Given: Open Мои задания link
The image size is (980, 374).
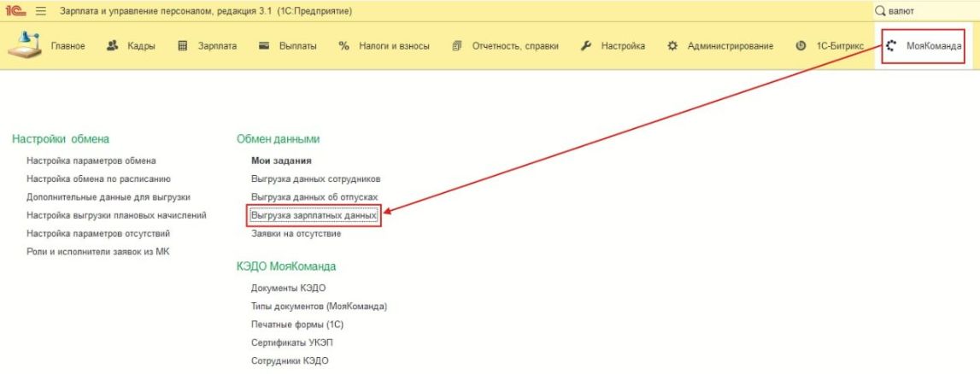Looking at the screenshot, I should pos(281,161).
